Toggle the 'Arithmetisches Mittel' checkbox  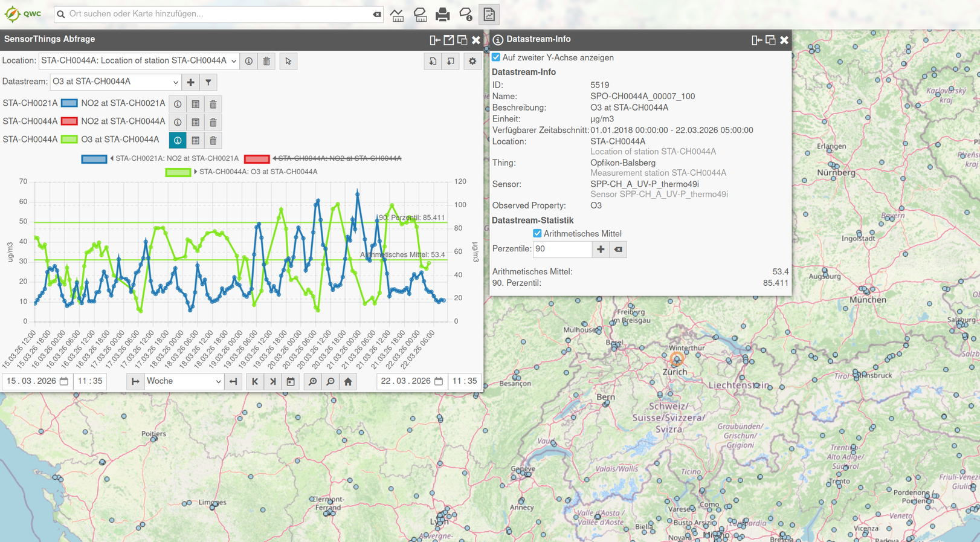(x=537, y=234)
